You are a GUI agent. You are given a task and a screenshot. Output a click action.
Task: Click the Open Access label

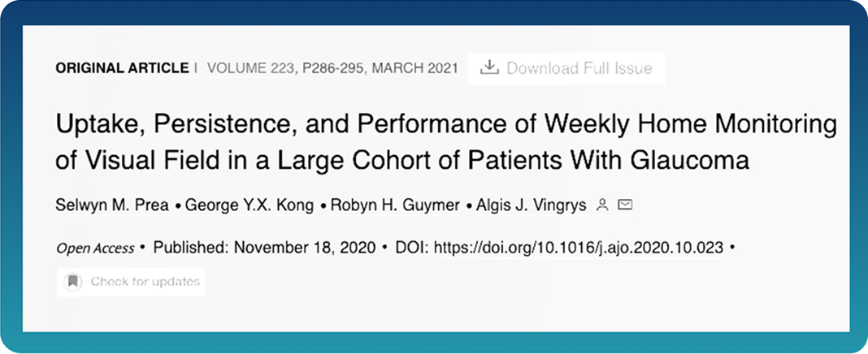pos(94,248)
